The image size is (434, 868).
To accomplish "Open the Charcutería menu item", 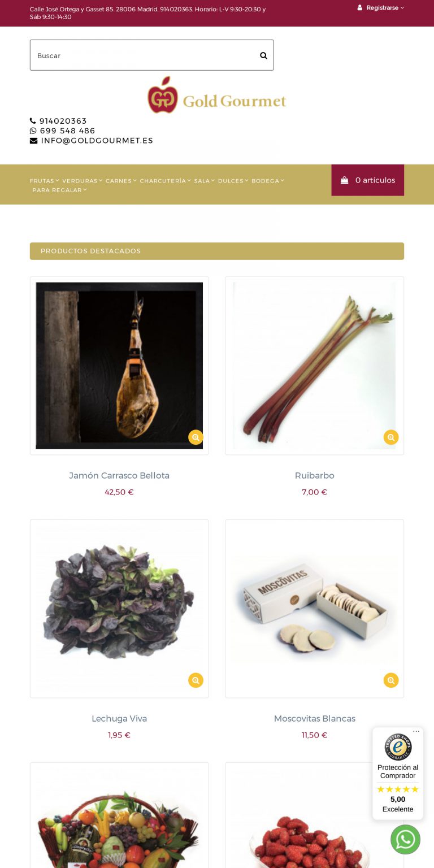I will pyautogui.click(x=165, y=181).
